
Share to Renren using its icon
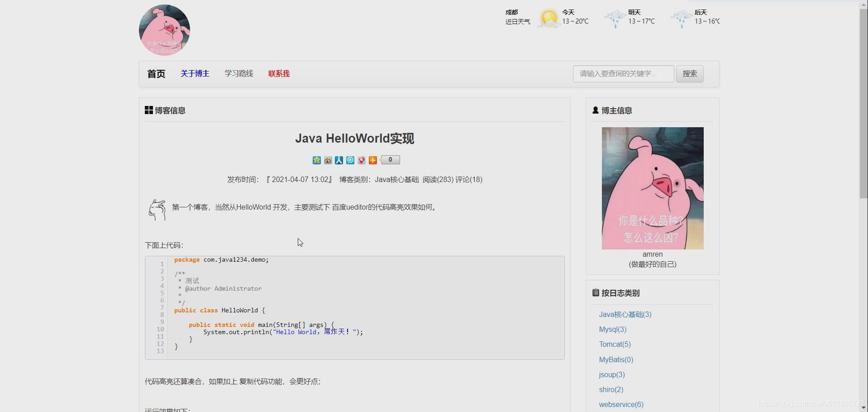[x=339, y=160]
